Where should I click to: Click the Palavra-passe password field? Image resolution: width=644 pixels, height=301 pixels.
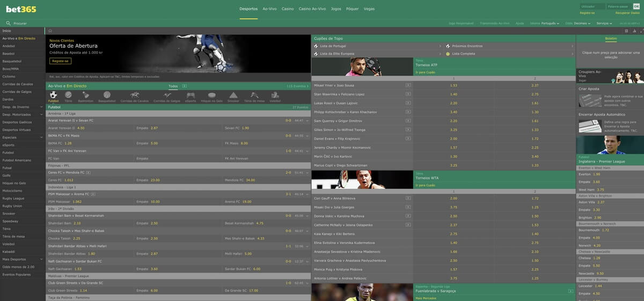[619, 6]
